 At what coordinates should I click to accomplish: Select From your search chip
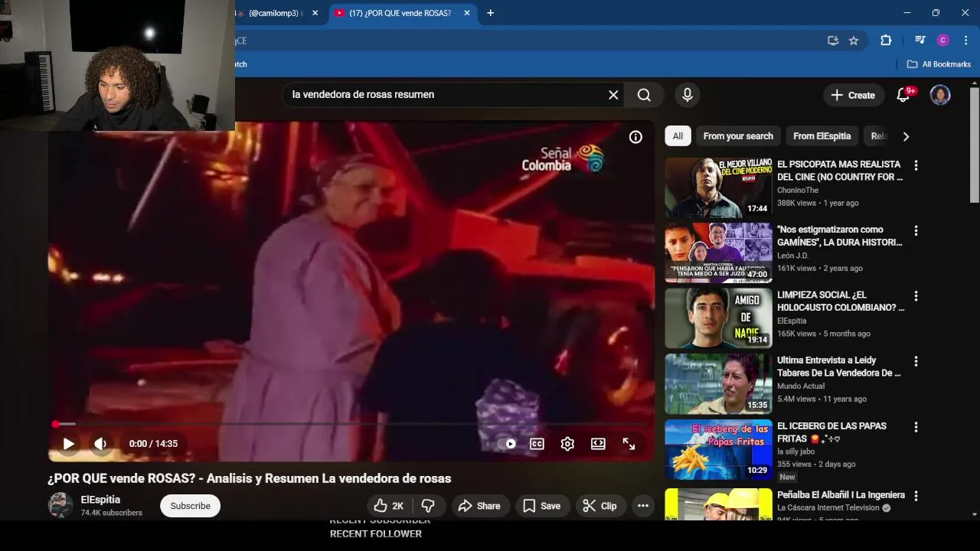click(738, 136)
